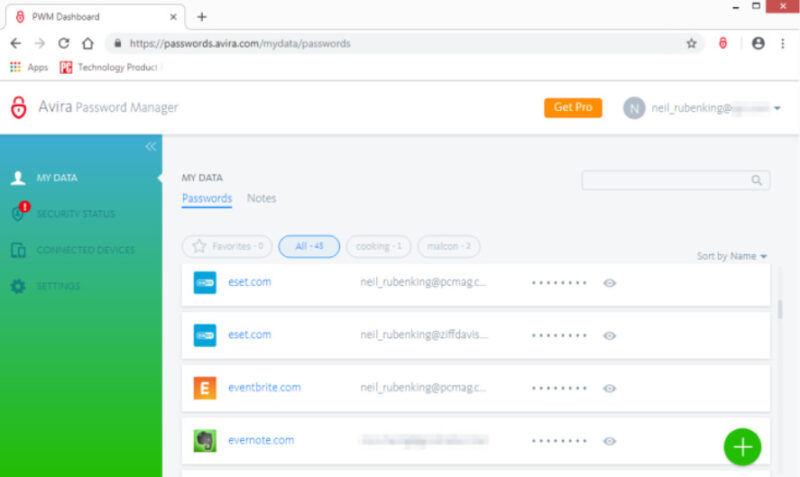
Task: Open the eventbrite.com entry link
Action: 264,388
